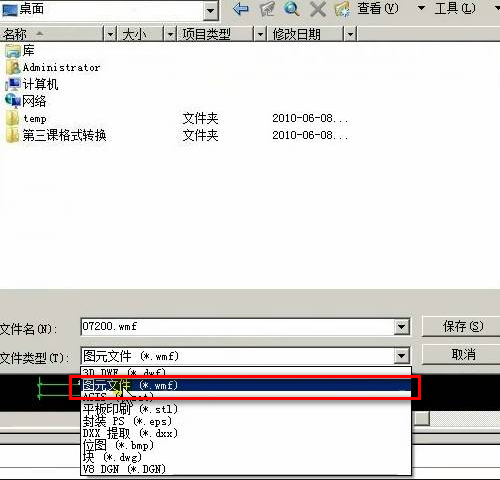Viewport: 500px width, 480px height.
Task: Click the Up one level icon
Action: coord(267,9)
